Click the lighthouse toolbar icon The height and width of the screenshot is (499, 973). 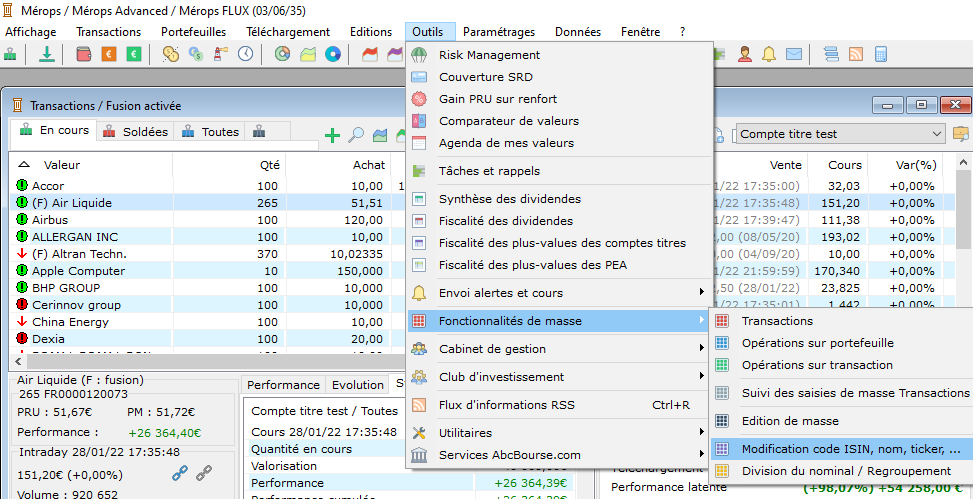[218, 54]
